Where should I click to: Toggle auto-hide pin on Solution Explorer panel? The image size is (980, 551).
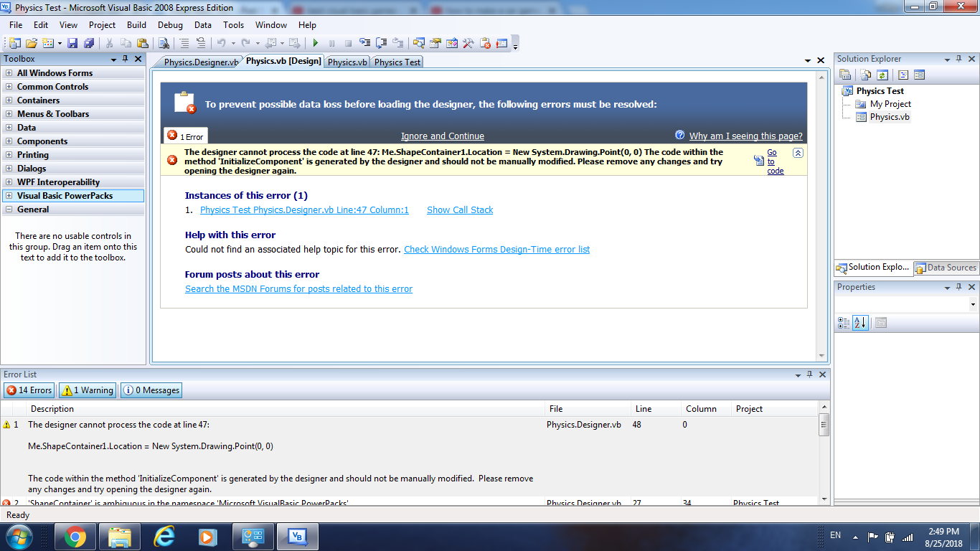pyautogui.click(x=959, y=59)
